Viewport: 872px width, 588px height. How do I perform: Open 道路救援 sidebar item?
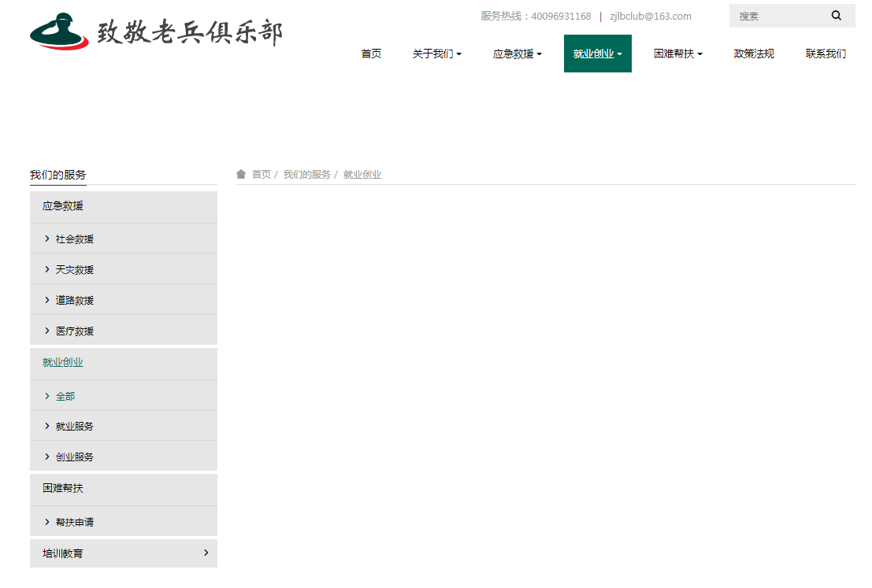(x=75, y=301)
